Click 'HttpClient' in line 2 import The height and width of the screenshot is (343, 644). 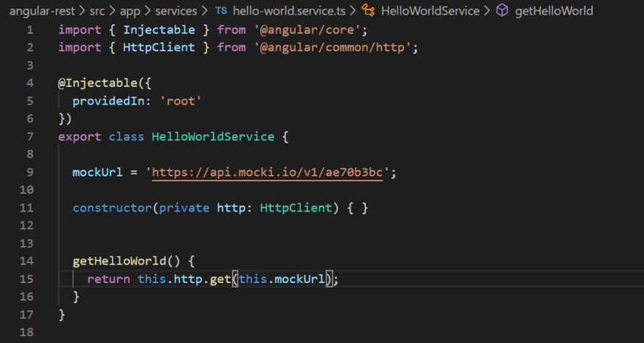pos(159,48)
